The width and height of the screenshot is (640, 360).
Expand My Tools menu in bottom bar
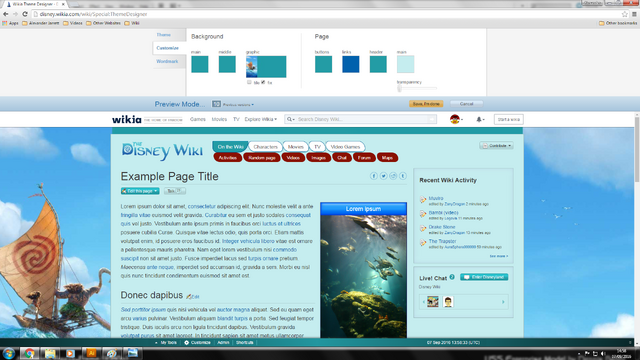click(x=166, y=342)
